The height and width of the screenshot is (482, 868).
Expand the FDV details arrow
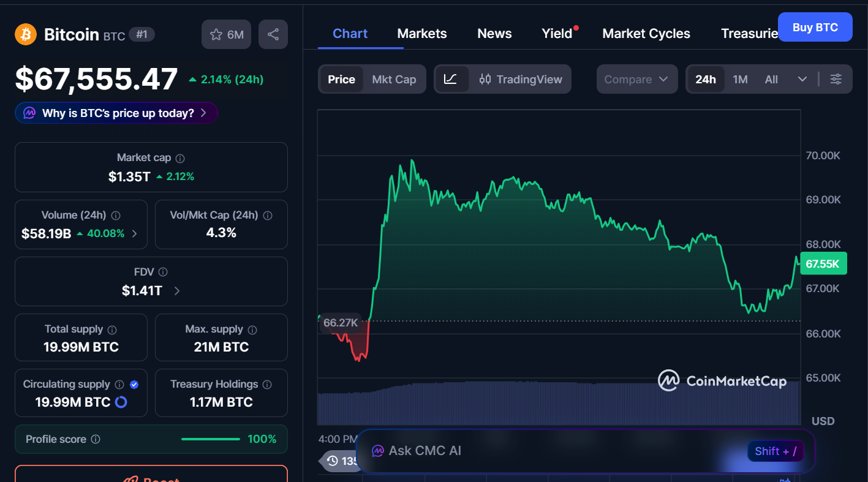177,291
